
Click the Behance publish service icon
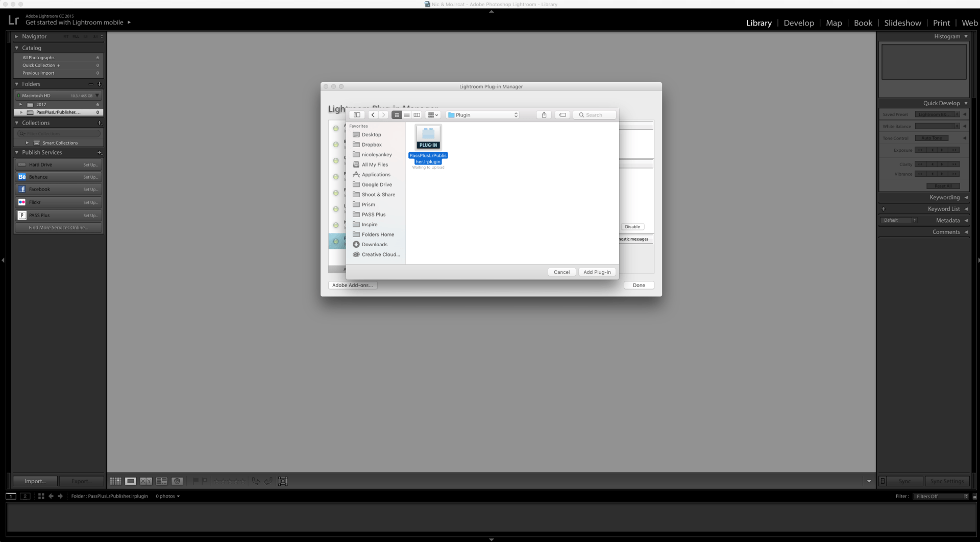click(x=22, y=177)
